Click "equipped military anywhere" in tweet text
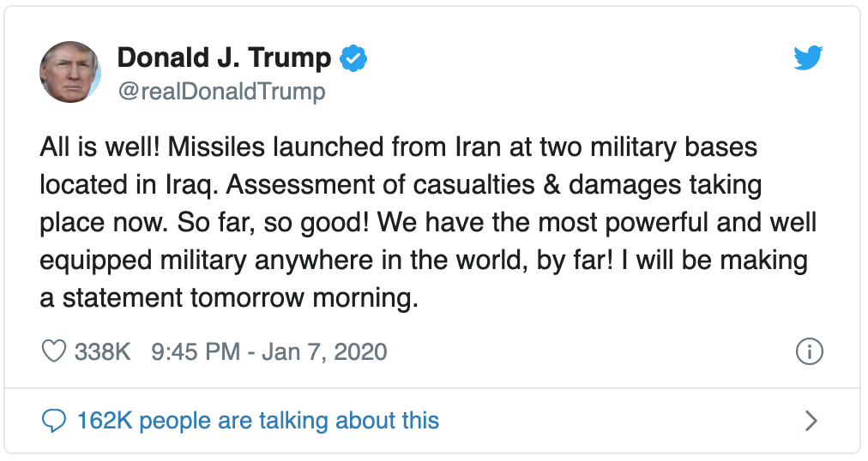This screenshot has width=868, height=461. (207, 260)
